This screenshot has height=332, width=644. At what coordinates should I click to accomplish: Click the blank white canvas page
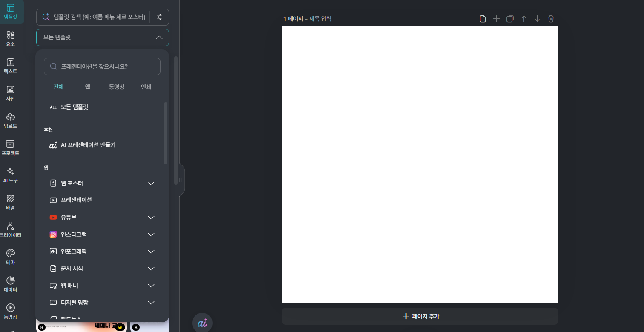coord(420,165)
